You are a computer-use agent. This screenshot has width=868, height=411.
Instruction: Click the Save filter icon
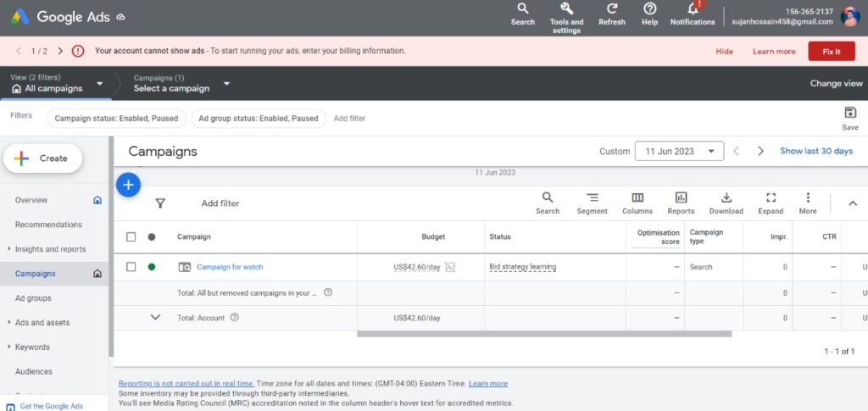[850, 113]
